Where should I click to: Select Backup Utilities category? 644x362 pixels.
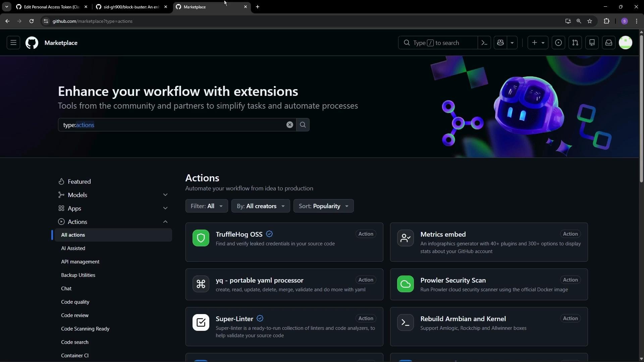[113, 276]
